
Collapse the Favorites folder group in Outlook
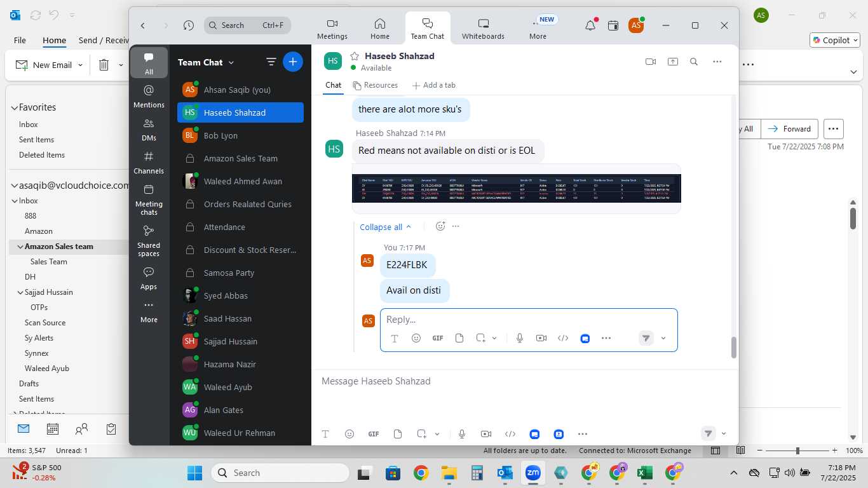15,107
